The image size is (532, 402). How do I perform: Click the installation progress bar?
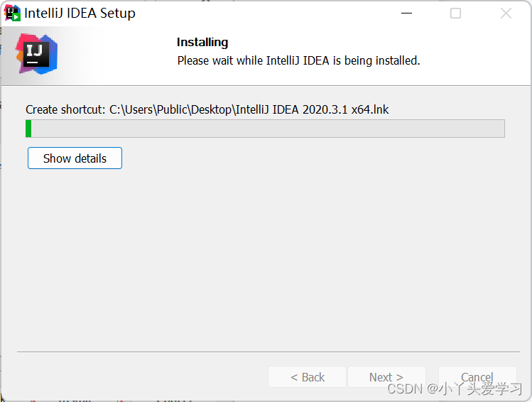pos(265,129)
